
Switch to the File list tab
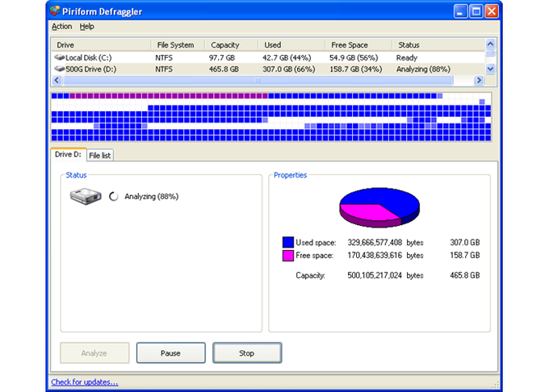tap(100, 156)
